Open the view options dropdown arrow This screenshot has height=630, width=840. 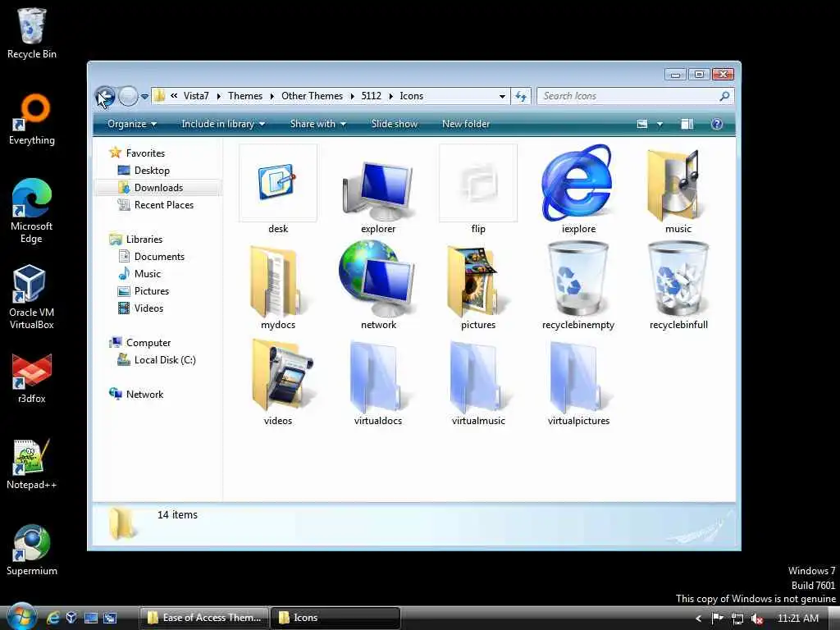pos(660,125)
